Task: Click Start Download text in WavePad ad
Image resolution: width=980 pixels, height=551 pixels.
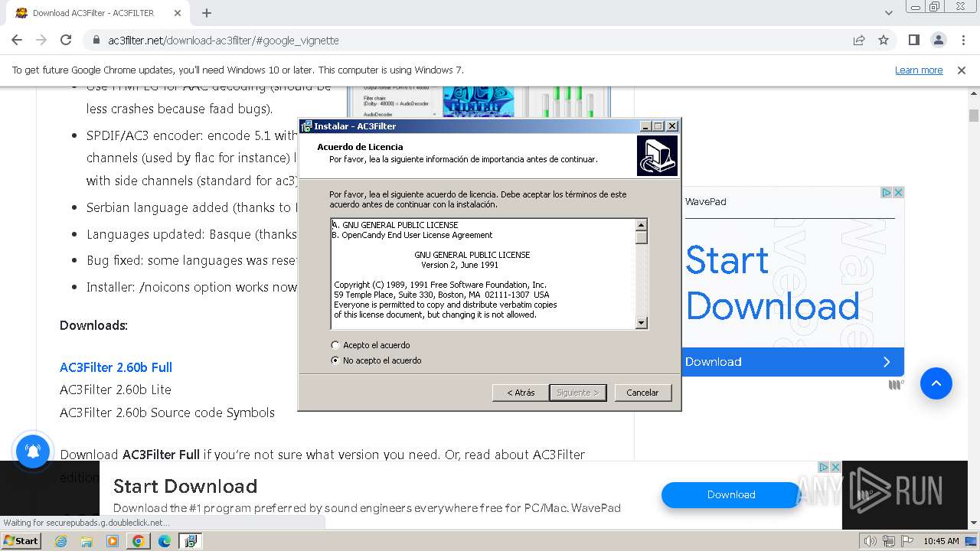Action: pyautogui.click(x=773, y=283)
